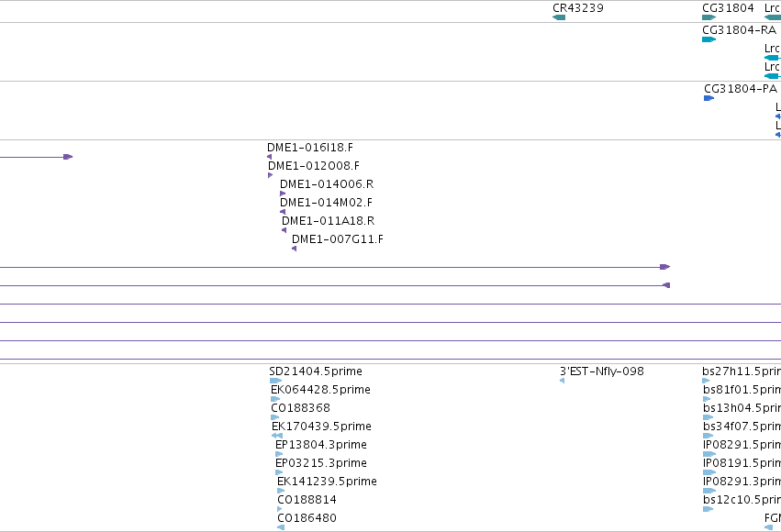The height and width of the screenshot is (532, 781).
Task: Select the CR43239 gene label
Action: pyautogui.click(x=578, y=8)
